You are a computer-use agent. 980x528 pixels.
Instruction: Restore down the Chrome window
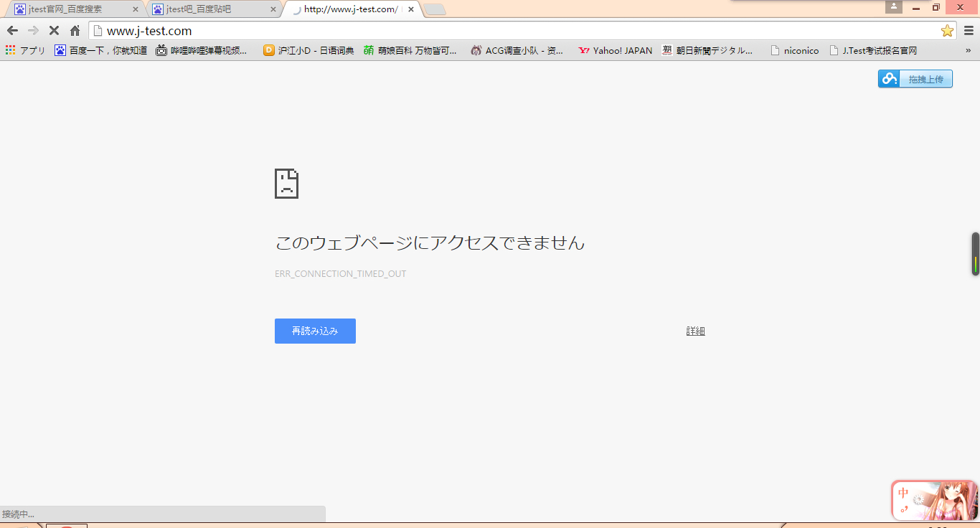936,6
